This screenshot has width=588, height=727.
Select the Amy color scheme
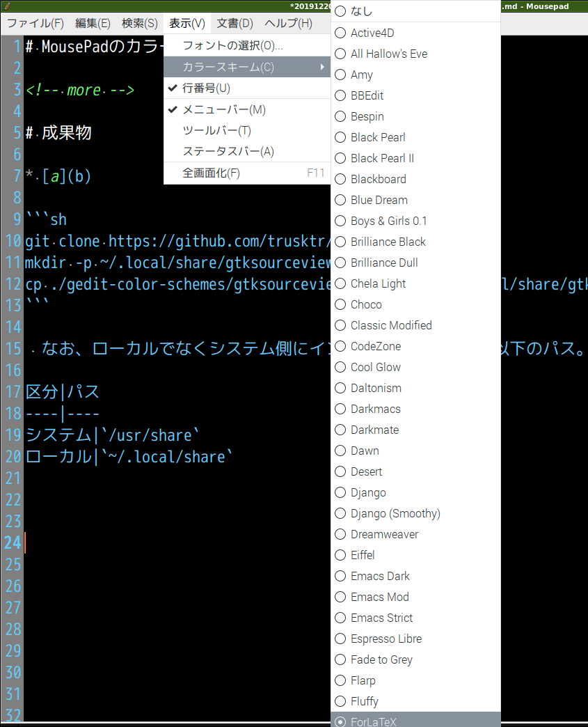click(415, 75)
